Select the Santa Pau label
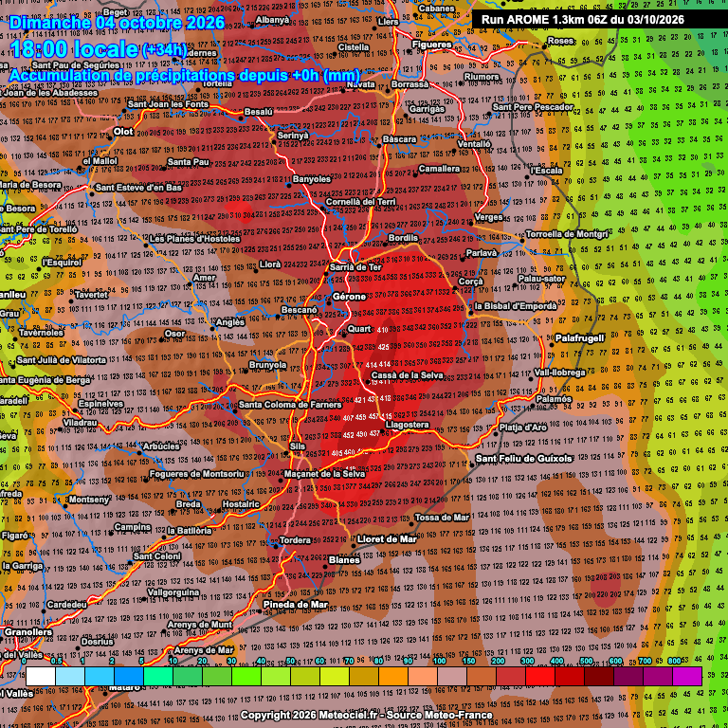 tap(188, 162)
